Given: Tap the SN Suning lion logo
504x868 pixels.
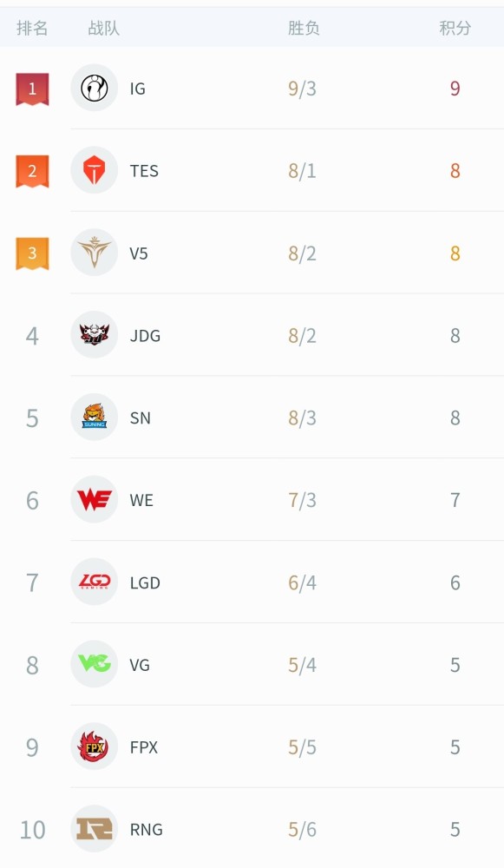Looking at the screenshot, I should coord(94,418).
